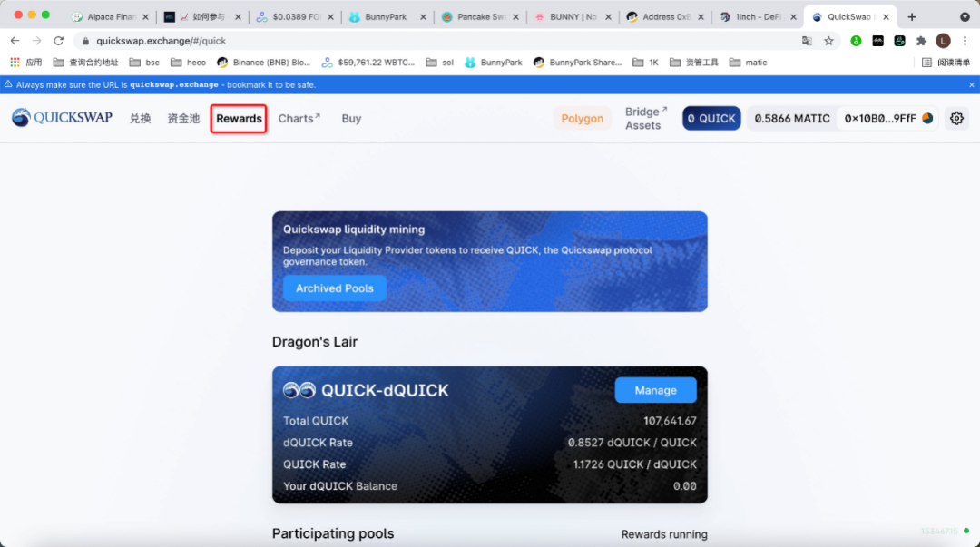This screenshot has height=547, width=980.
Task: Open the 资金池 pool page
Action: click(183, 119)
